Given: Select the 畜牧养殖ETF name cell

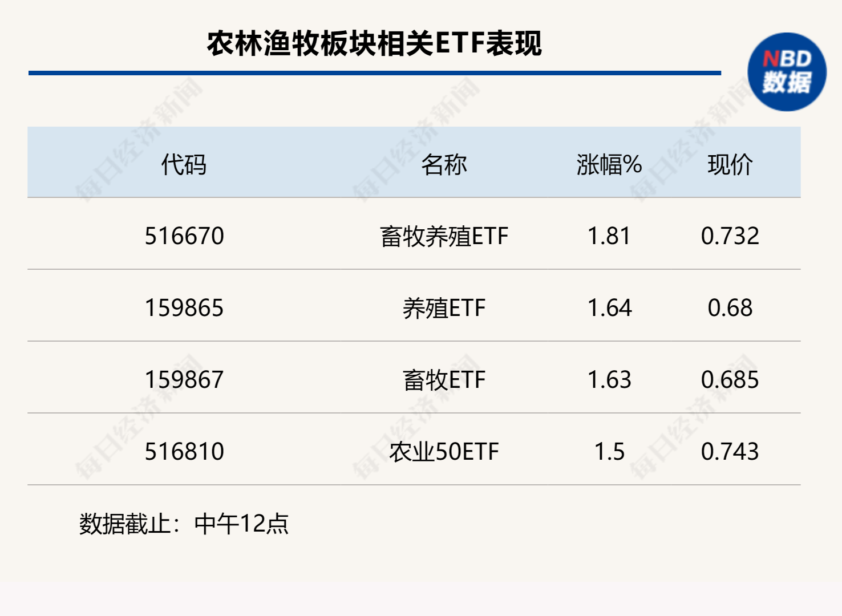Looking at the screenshot, I should (444, 236).
